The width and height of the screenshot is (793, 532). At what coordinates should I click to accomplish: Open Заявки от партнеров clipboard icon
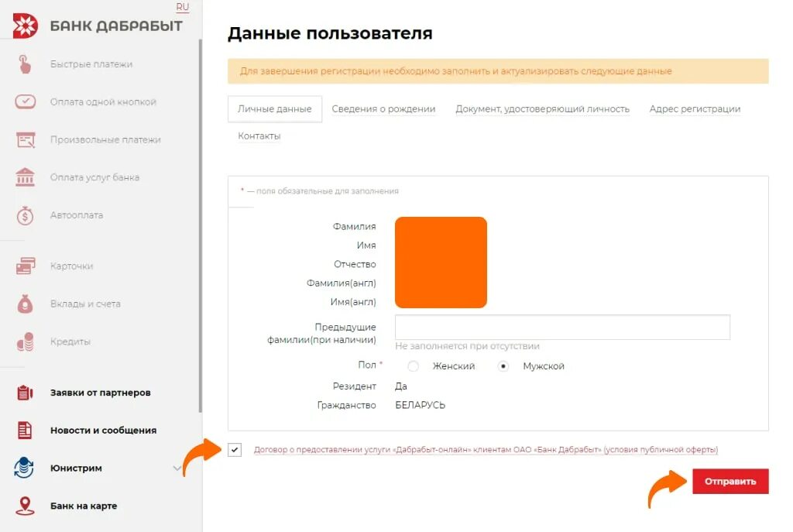25,393
